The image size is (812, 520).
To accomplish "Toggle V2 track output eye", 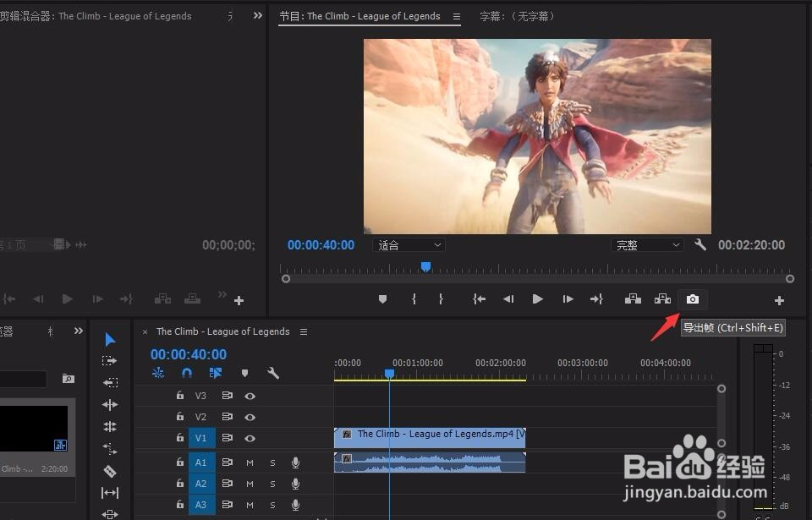I will [250, 418].
